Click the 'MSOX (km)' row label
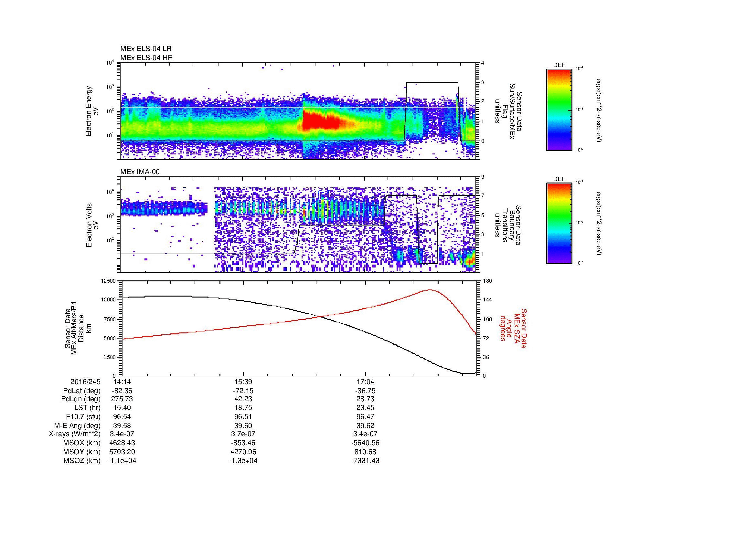The height and width of the screenshot is (534, 756). [82, 443]
